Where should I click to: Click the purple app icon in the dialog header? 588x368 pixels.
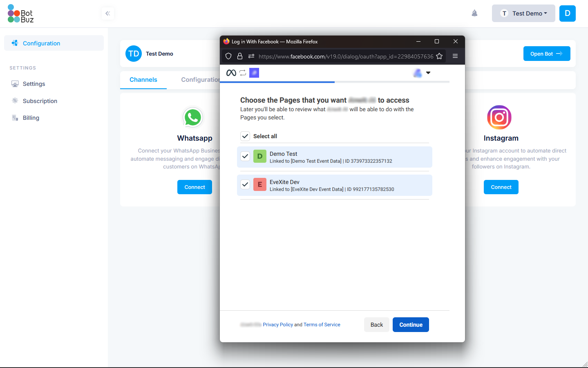(254, 73)
